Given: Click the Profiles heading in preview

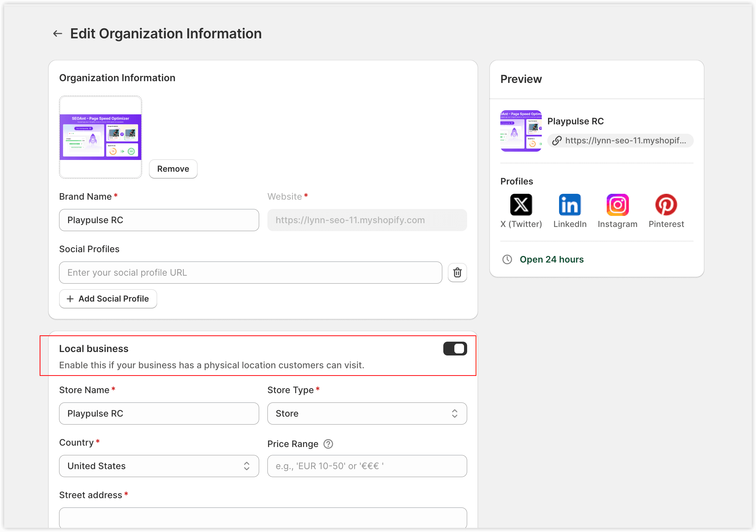Looking at the screenshot, I should (x=517, y=181).
